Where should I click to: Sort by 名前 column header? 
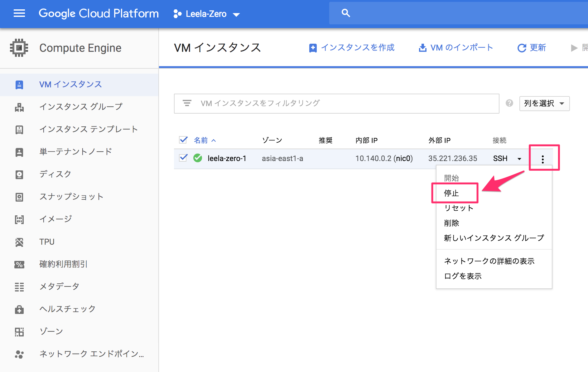(201, 140)
